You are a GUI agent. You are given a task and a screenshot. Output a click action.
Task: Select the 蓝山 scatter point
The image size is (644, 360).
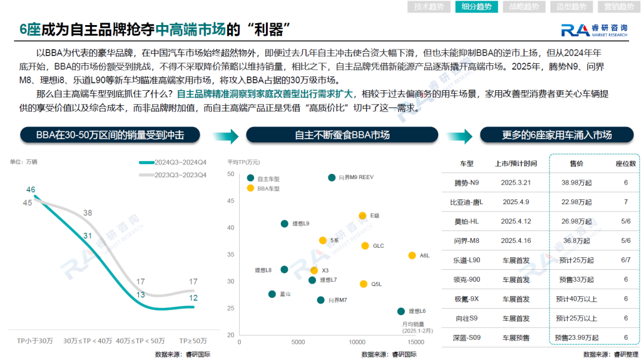[272, 294]
